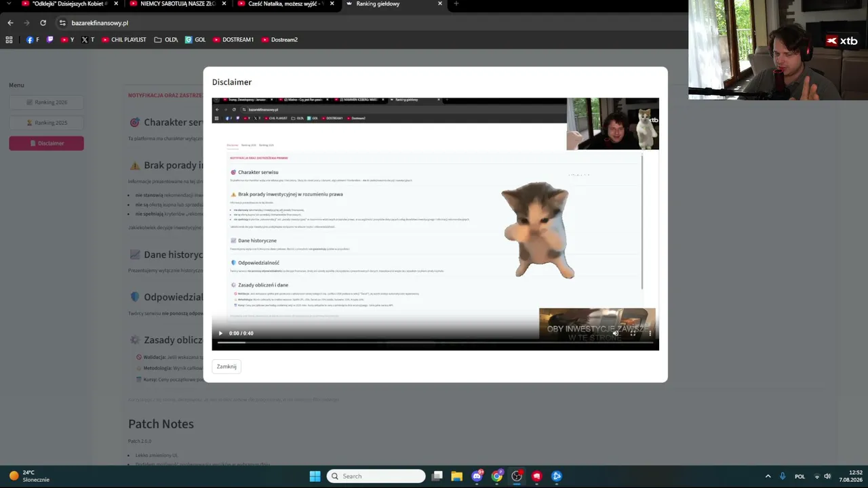Open Task View on the taskbar
The image size is (868, 488).
pos(437,476)
